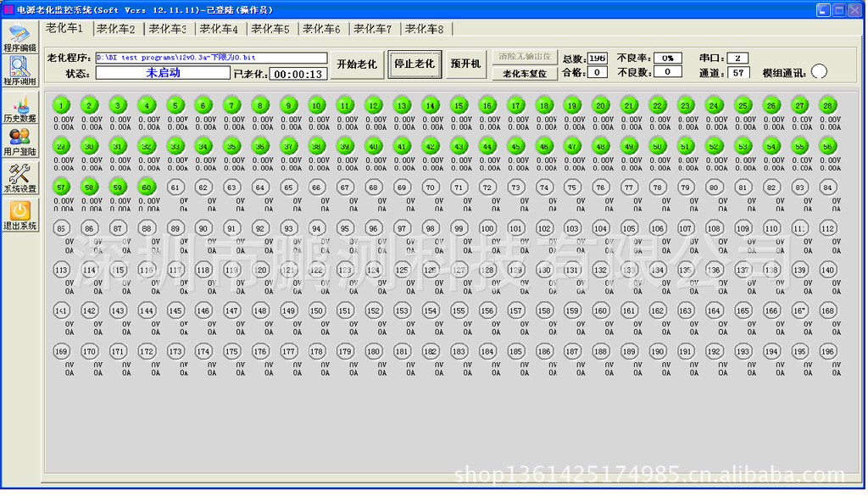Click the 模组通讯 status indicator circle
Image resolution: width=868 pixels, height=503 pixels.
pyautogui.click(x=819, y=71)
